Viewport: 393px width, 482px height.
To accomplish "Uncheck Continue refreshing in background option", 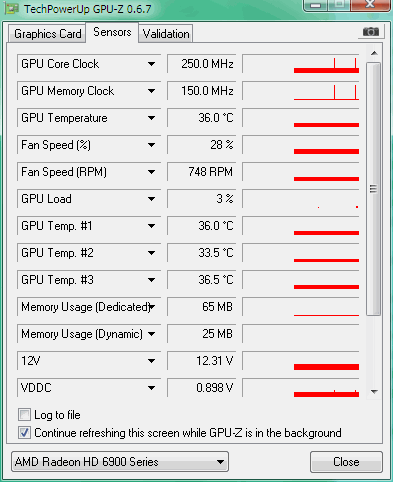I will (x=24, y=433).
